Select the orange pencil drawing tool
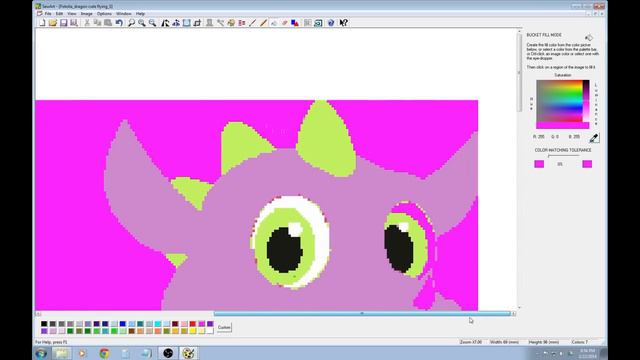Image resolution: width=640 pixels, height=360 pixels. [263, 23]
